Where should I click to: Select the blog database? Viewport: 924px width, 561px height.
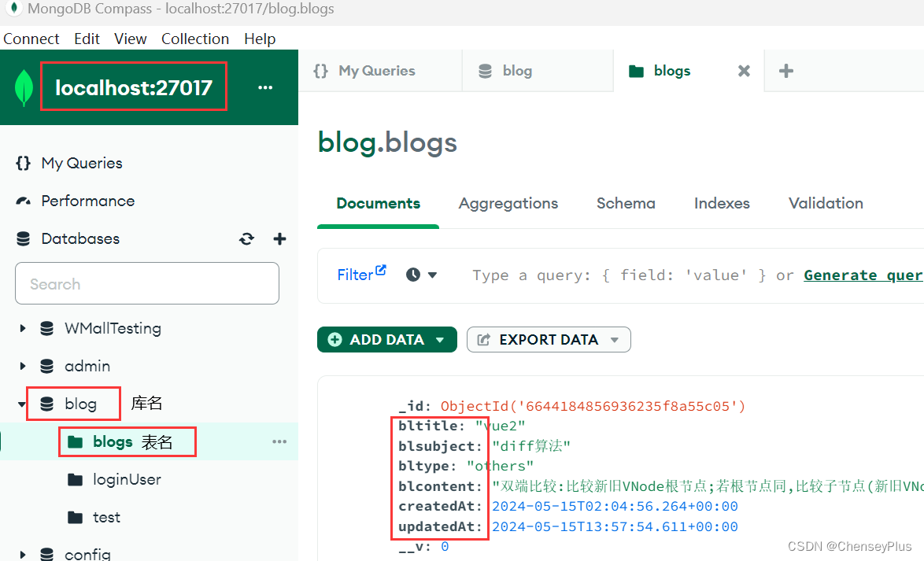click(80, 404)
